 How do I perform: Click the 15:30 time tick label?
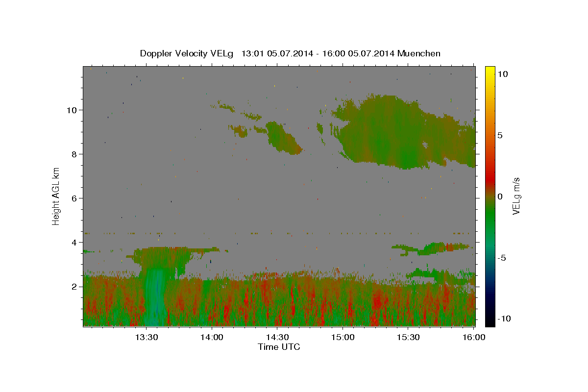click(409, 337)
